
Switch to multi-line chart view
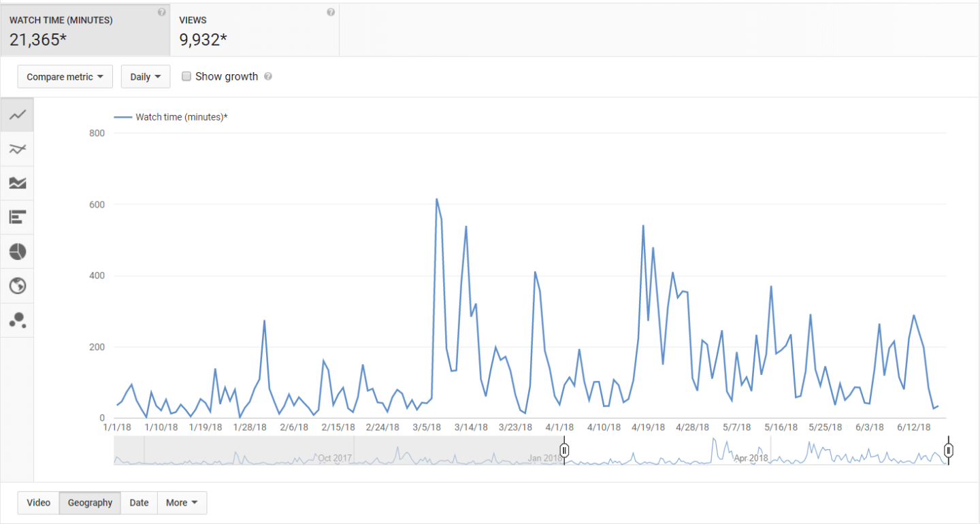tap(18, 149)
